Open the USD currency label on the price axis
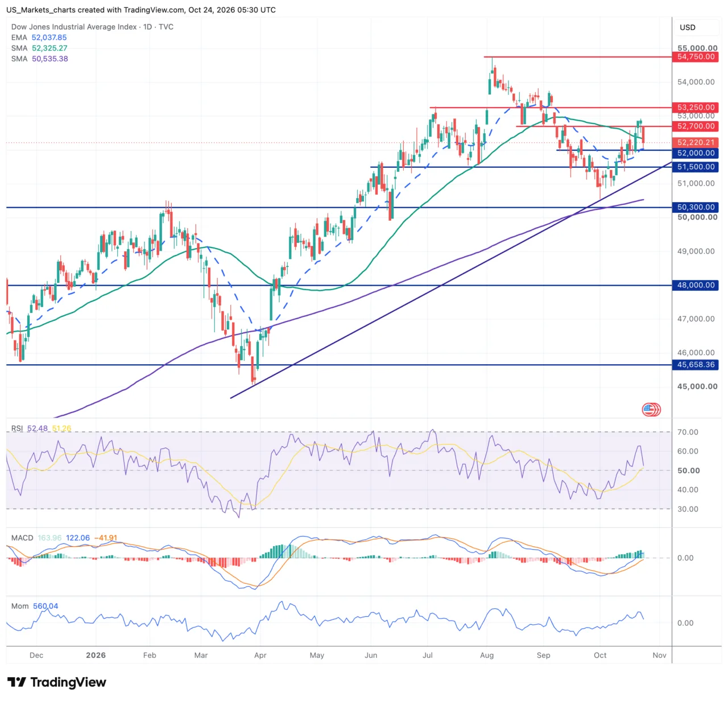This screenshot has height=701, width=728. click(688, 27)
